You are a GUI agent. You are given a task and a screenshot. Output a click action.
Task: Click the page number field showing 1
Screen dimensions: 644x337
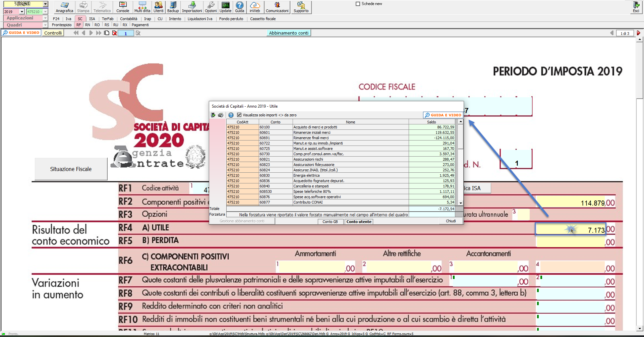126,33
